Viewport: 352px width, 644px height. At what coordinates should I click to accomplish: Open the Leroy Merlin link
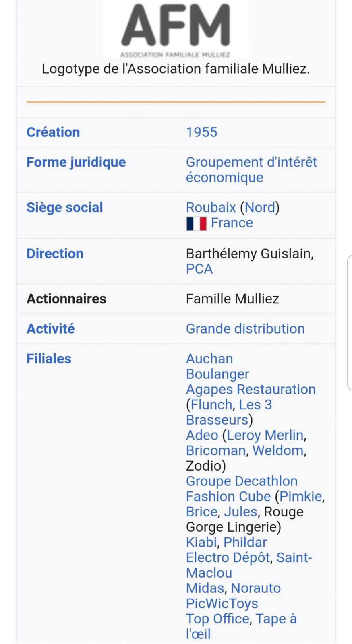[265, 435]
